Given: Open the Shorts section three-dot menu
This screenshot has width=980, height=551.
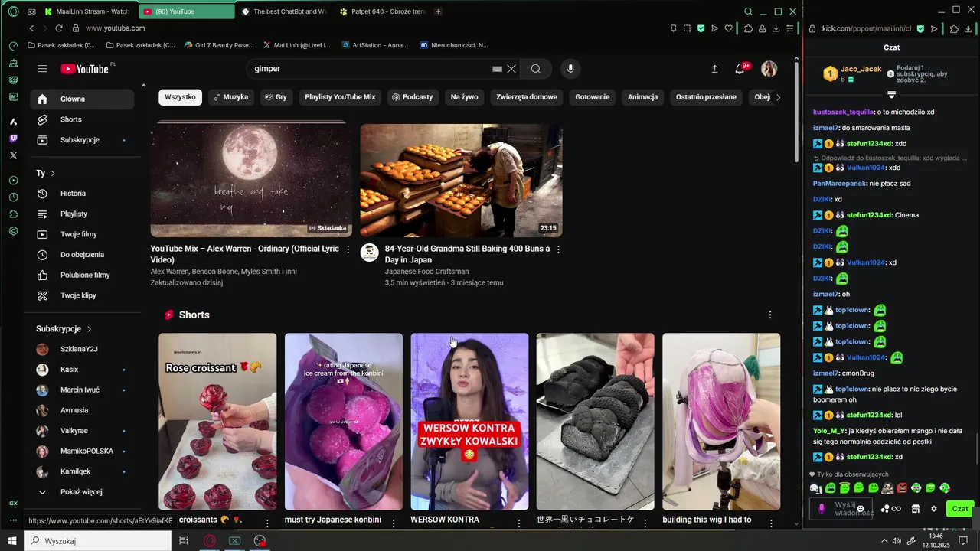Looking at the screenshot, I should (770, 315).
